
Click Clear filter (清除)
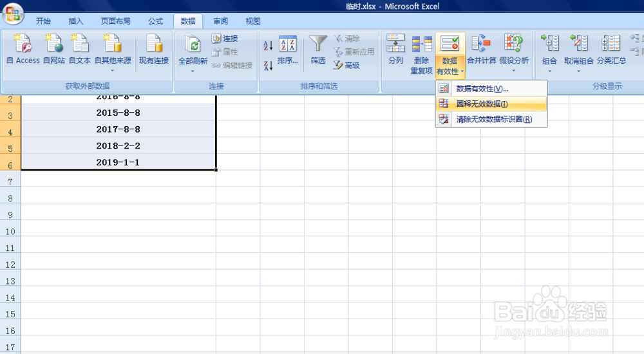click(x=347, y=38)
